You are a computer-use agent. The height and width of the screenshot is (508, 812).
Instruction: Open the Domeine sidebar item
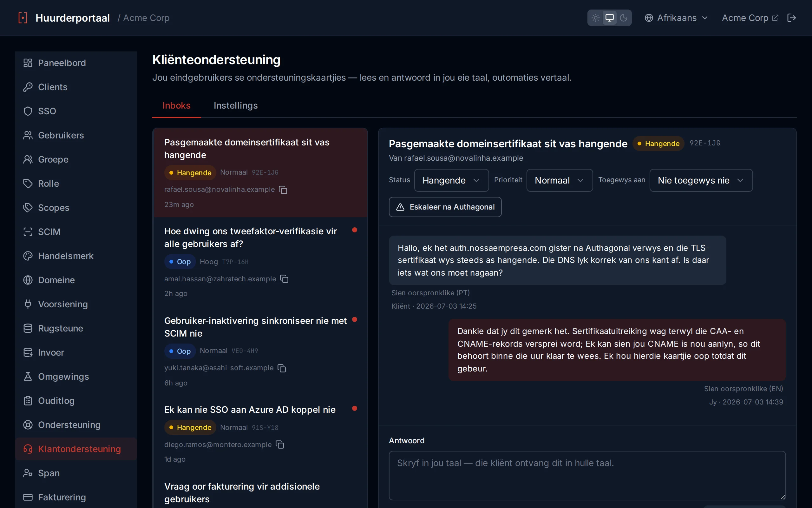coord(76,280)
